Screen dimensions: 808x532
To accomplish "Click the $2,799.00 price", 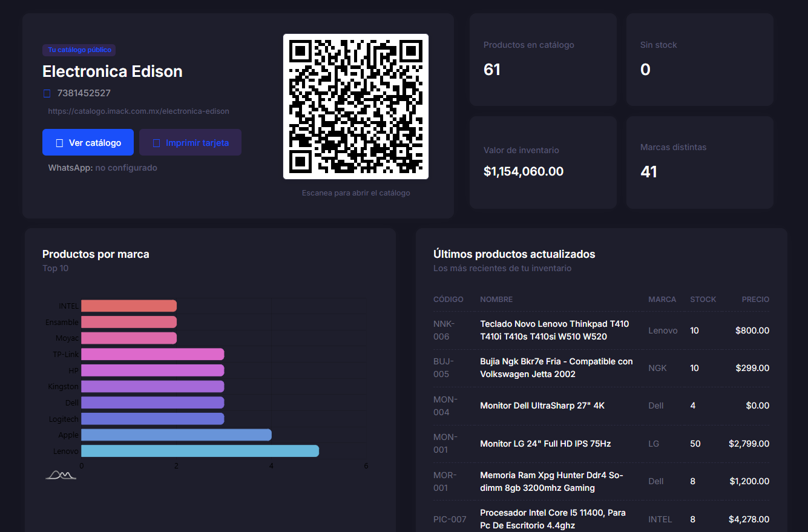I will [749, 444].
